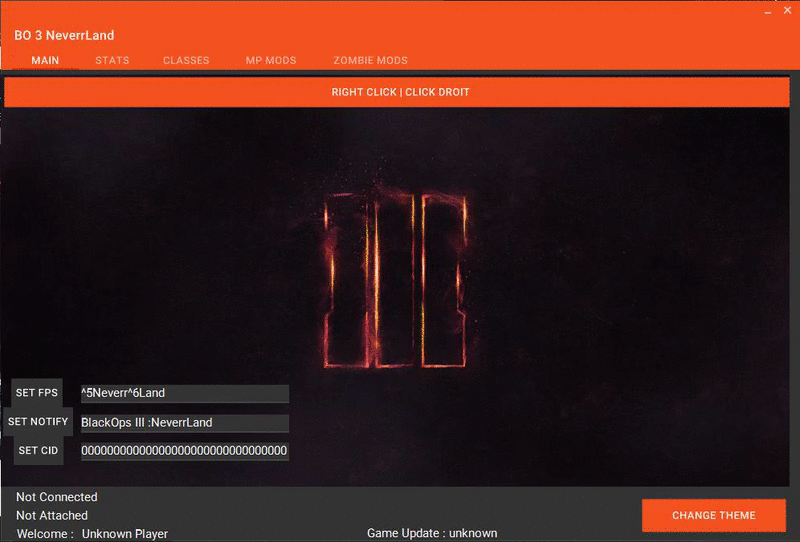Close the BO 3 NeverrLand window
This screenshot has width=800, height=542.
pyautogui.click(x=787, y=10)
